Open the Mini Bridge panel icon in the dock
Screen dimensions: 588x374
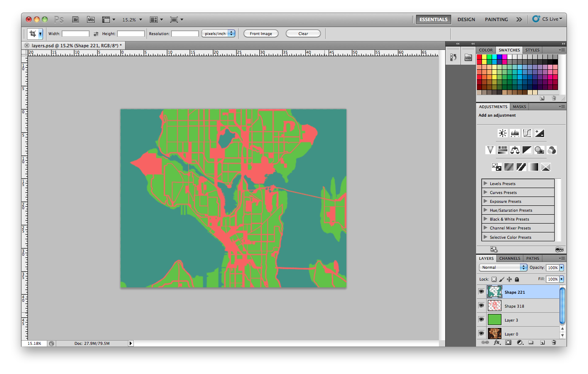[468, 57]
